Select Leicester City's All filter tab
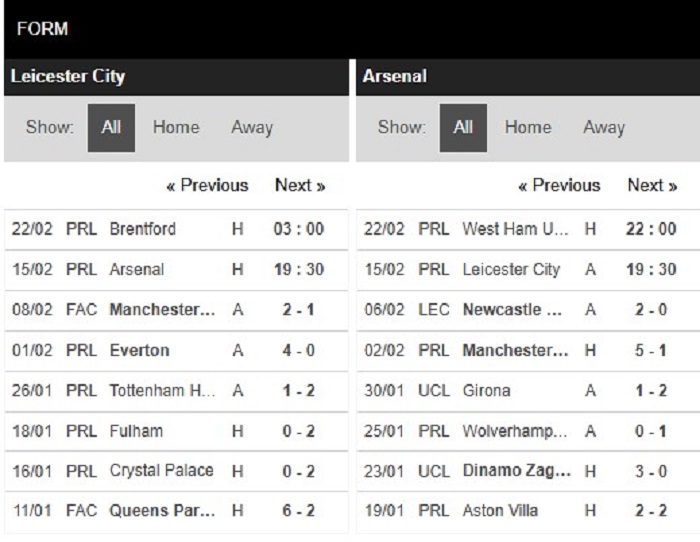Screen dimensions: 700x542 (111, 128)
